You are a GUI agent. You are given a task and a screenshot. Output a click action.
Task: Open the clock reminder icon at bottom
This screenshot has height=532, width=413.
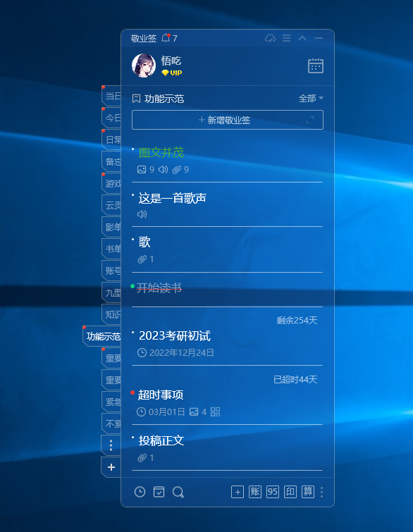[x=140, y=492]
